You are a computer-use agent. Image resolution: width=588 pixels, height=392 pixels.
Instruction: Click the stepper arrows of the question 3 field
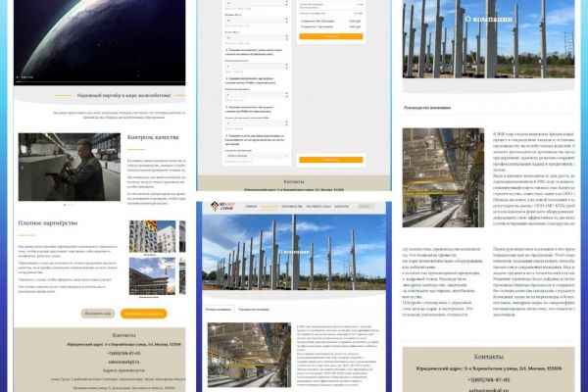coord(287,66)
